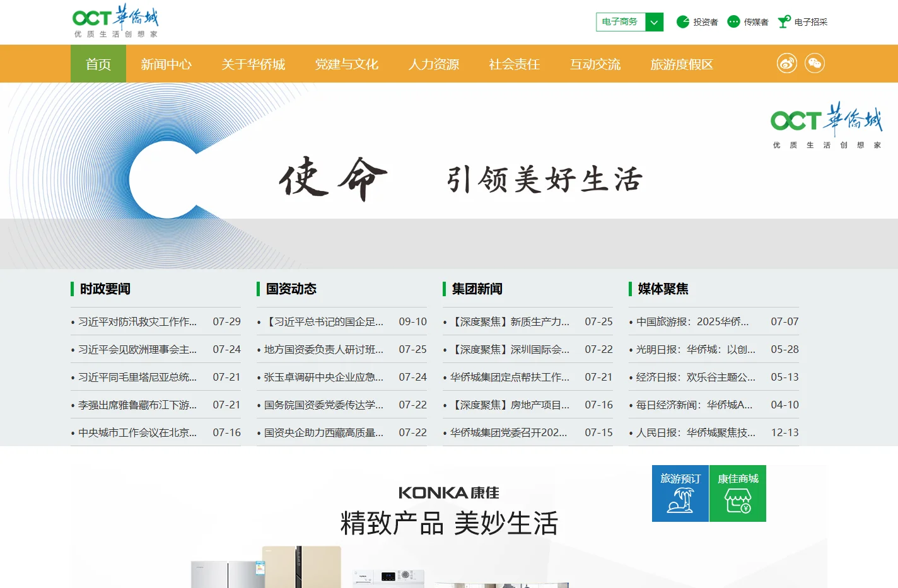Screen dimensions: 898x588
Task: Open the WeChat social icon
Action: (x=815, y=63)
